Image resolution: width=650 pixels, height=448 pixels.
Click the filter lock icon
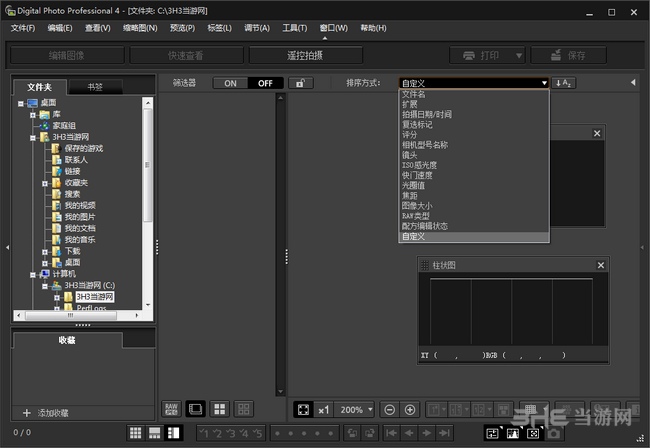click(x=301, y=83)
